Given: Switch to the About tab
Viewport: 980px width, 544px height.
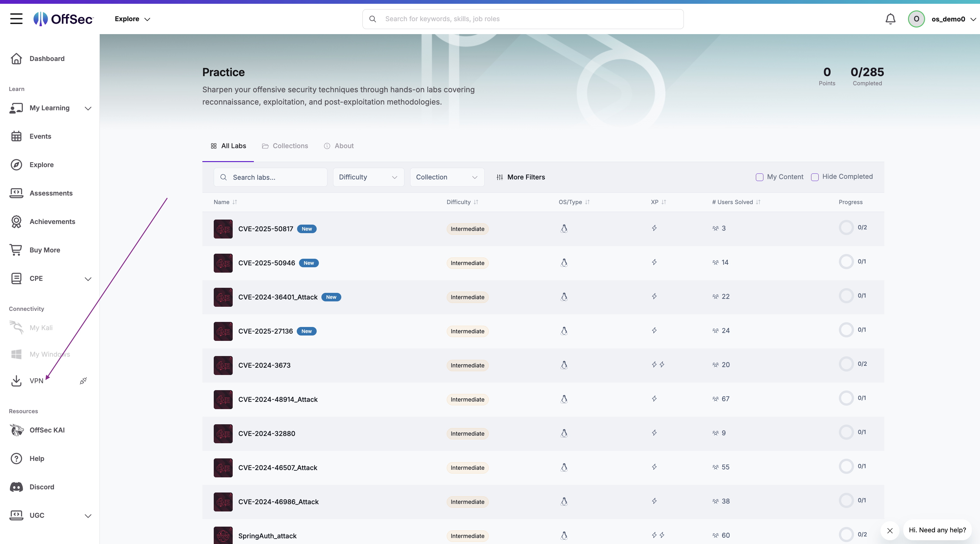Looking at the screenshot, I should click(338, 146).
